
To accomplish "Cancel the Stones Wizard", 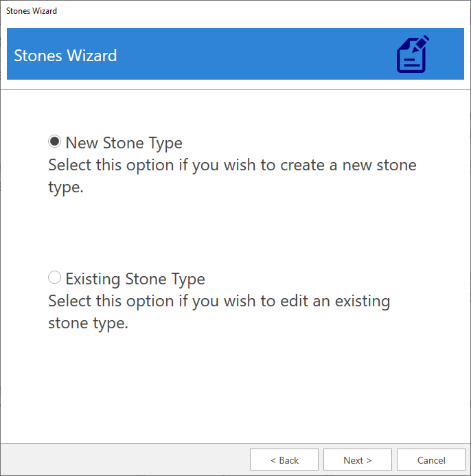I will 431,460.
